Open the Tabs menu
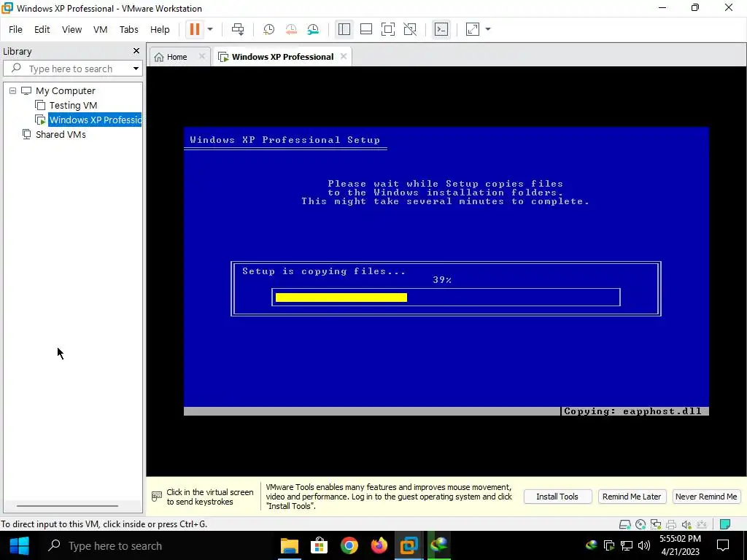The height and width of the screenshot is (560, 747). point(128,29)
